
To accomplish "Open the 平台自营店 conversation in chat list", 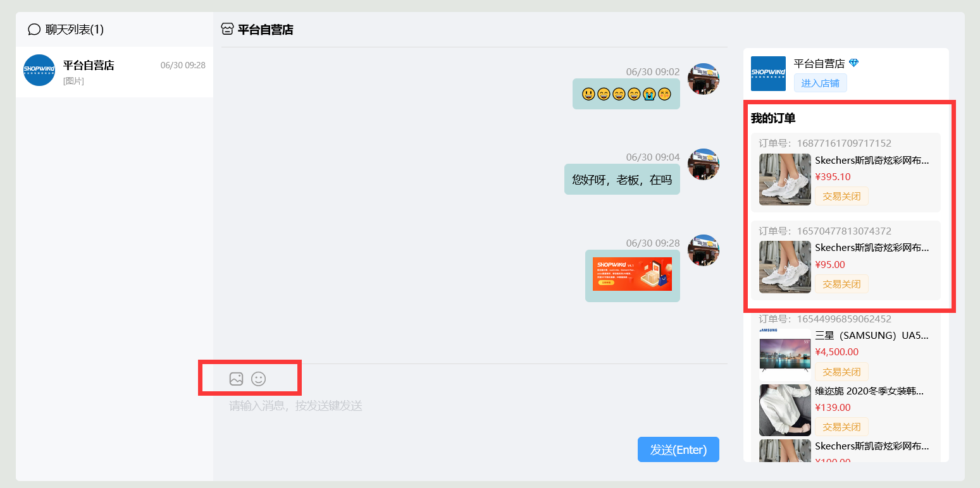I will click(x=115, y=71).
